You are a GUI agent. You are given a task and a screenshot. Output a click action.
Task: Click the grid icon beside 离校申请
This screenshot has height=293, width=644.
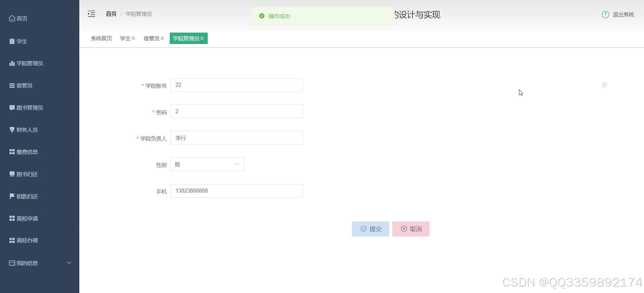coord(12,218)
